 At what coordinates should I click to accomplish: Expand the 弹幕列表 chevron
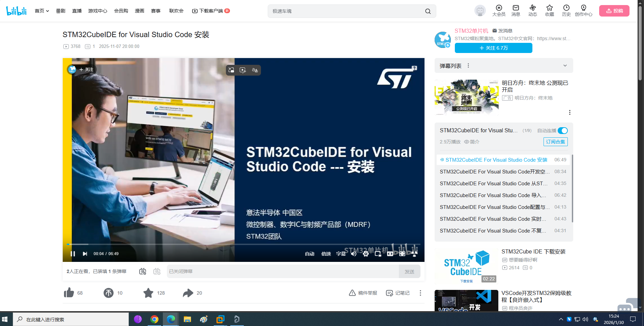pyautogui.click(x=565, y=65)
